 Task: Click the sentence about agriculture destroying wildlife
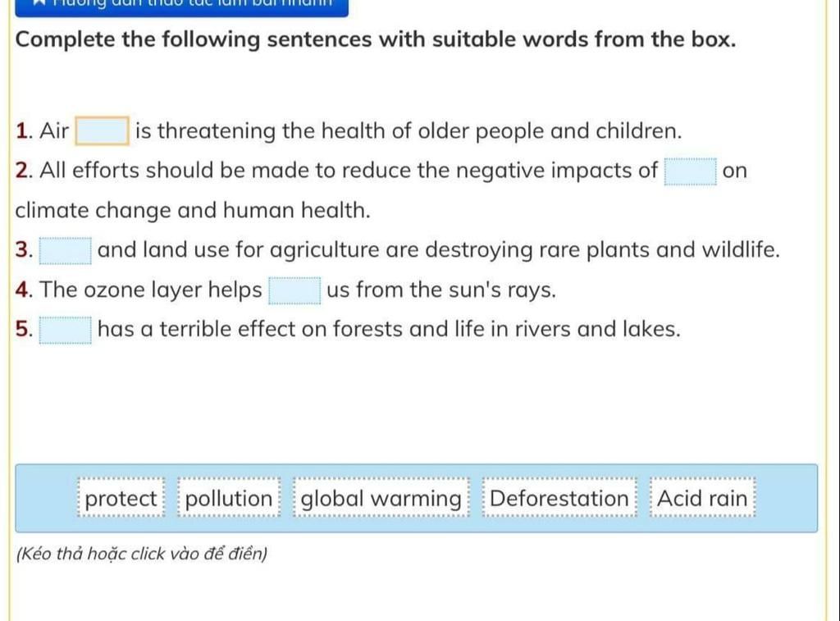coord(439,249)
